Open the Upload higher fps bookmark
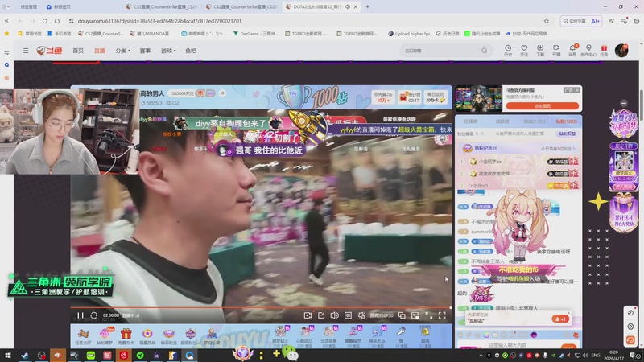Image resolution: width=644 pixels, height=362 pixels. (409, 34)
